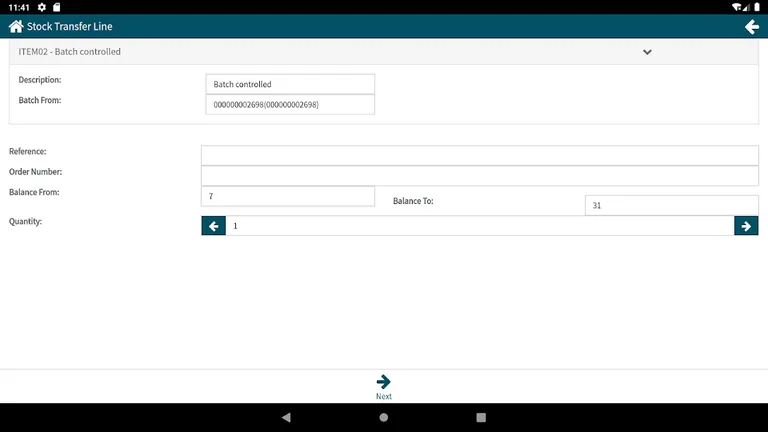The image size is (768, 432).
Task: Click the 'Batch From:' label
Action: click(40, 100)
